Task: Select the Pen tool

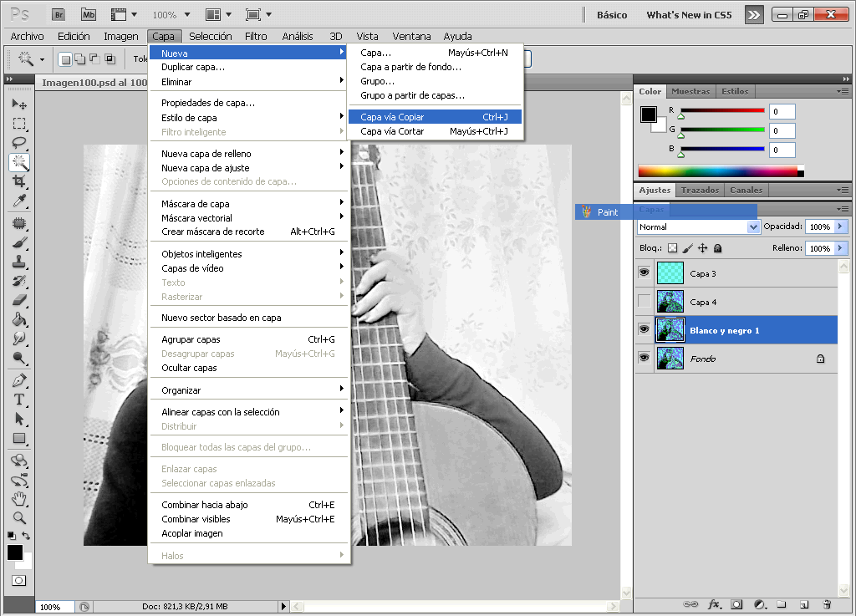Action: pyautogui.click(x=19, y=380)
